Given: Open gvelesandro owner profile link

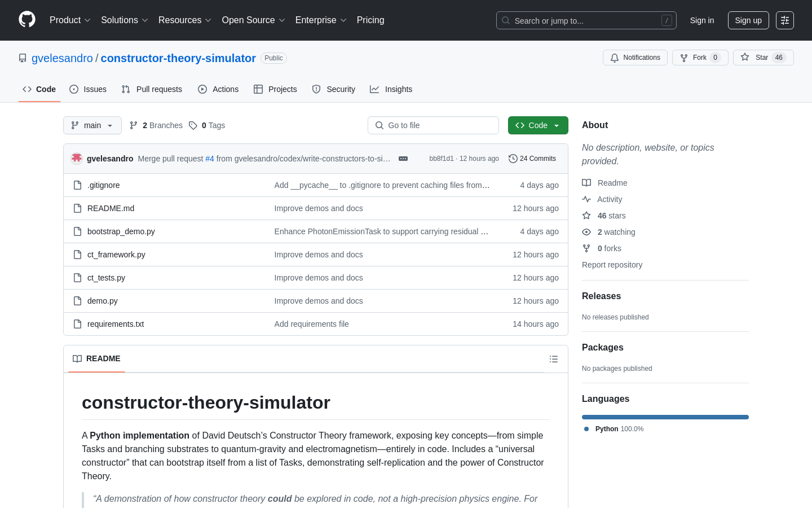Looking at the screenshot, I should pos(62,58).
